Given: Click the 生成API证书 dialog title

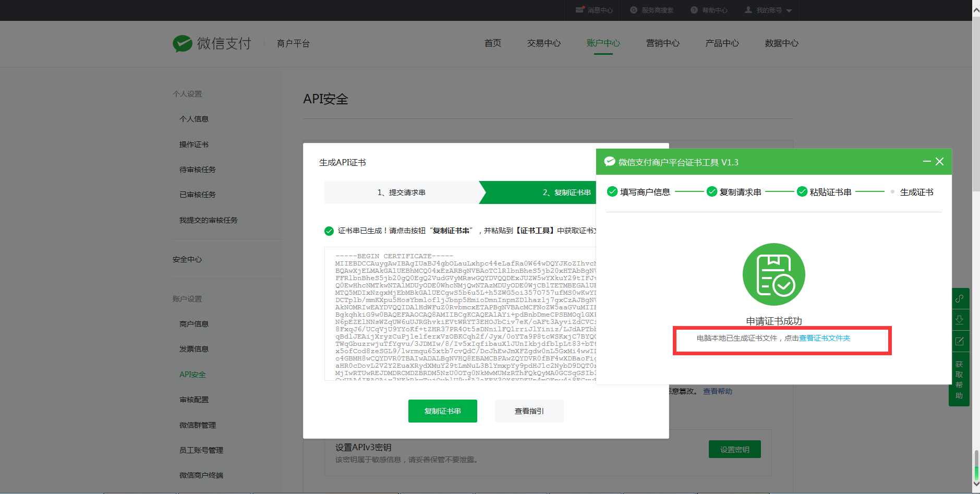Looking at the screenshot, I should click(343, 163).
